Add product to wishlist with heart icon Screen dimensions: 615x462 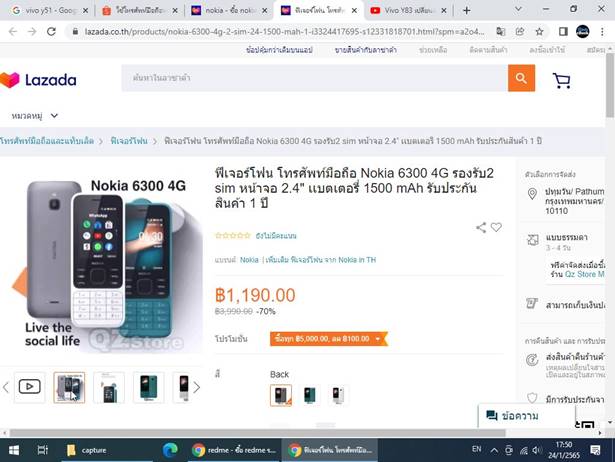click(x=496, y=227)
